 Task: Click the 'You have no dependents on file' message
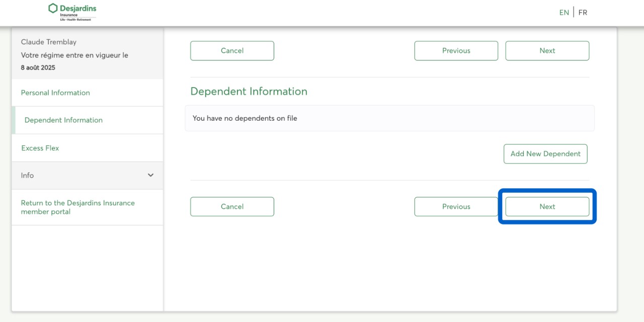[x=245, y=118]
